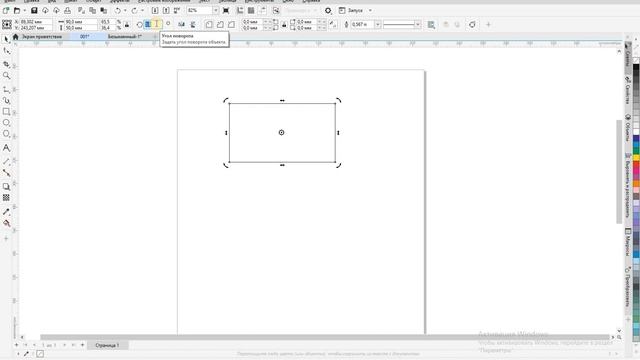Open Options with the gear icon
Image resolution: width=640 pixels, height=360 pixels.
[328, 10]
